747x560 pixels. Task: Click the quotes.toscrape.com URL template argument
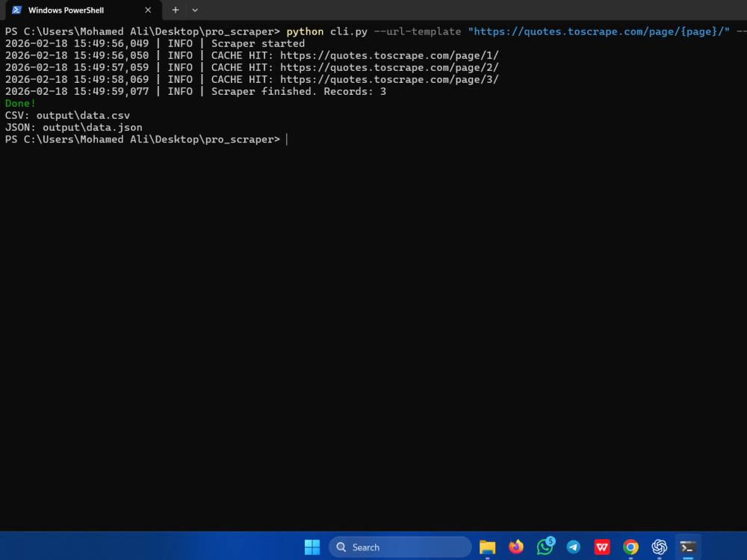pos(599,31)
